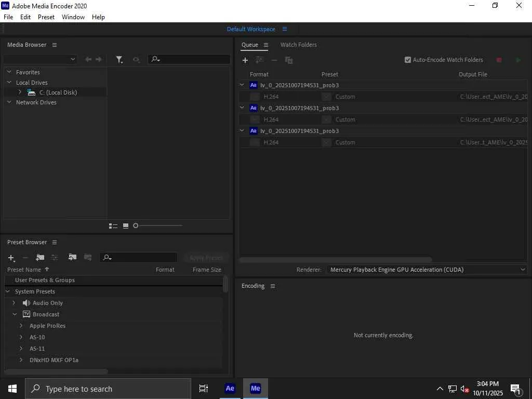Select the Queue tab
The width and height of the screenshot is (532, 399).
[x=250, y=45]
